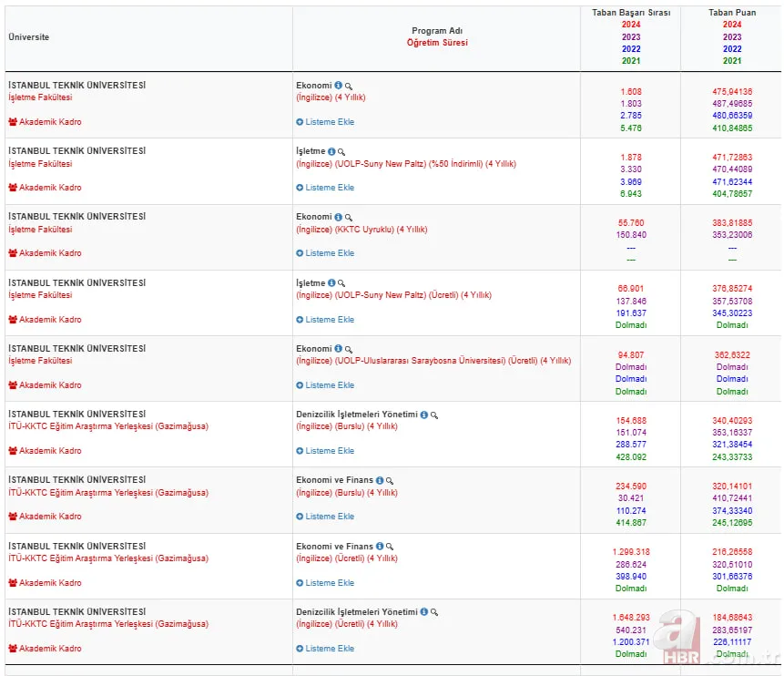The width and height of the screenshot is (784, 676).
Task: Click magnifier icon next to Ekonomi ve Finans Ücretli
Action: (390, 547)
